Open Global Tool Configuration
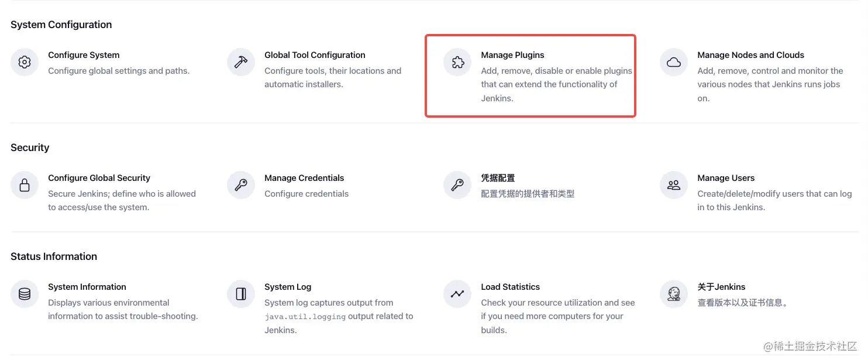Viewport: 868px width, 363px height. point(315,55)
